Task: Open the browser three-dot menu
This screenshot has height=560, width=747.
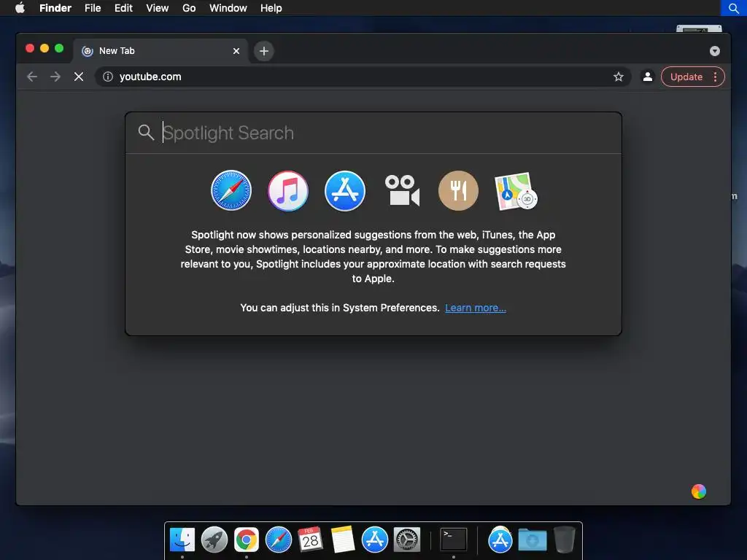Action: pyautogui.click(x=715, y=77)
